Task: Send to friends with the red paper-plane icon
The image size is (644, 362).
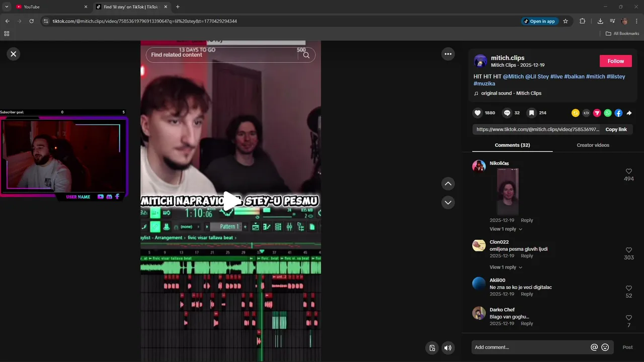Action: [597, 113]
